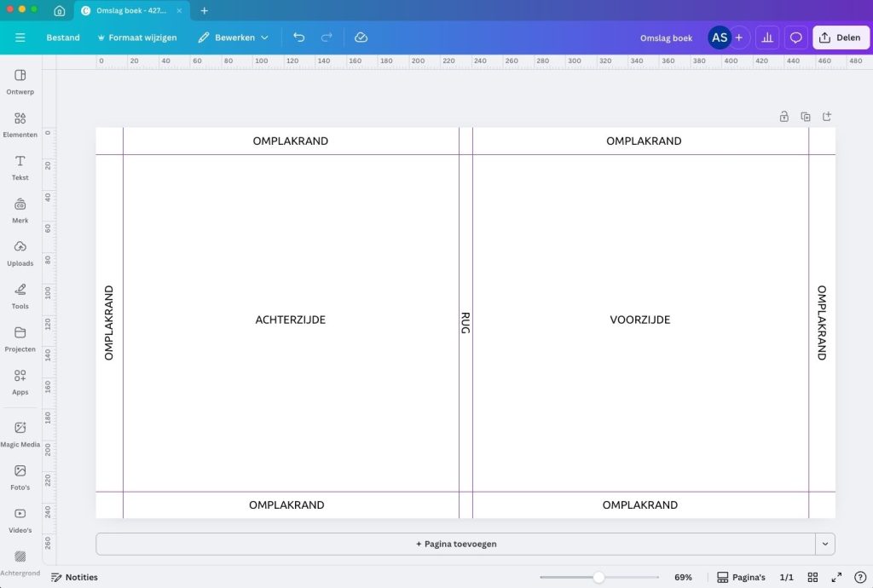Image resolution: width=873 pixels, height=588 pixels.
Task: Open the Ontwerp panel
Action: pos(20,81)
